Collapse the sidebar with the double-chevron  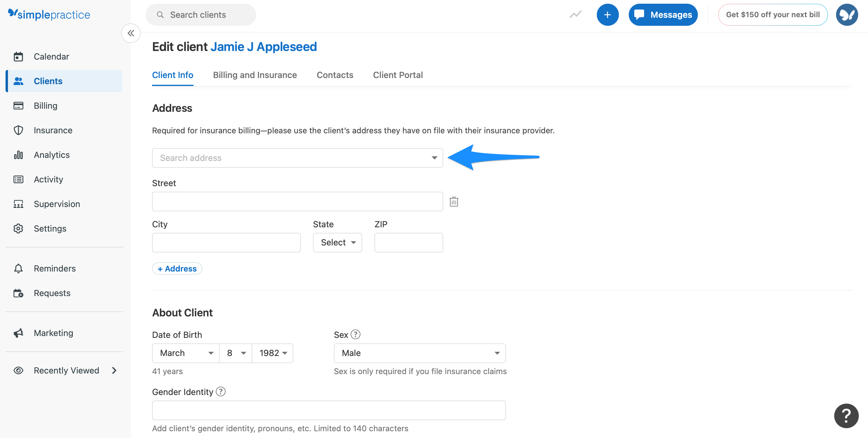pos(131,33)
